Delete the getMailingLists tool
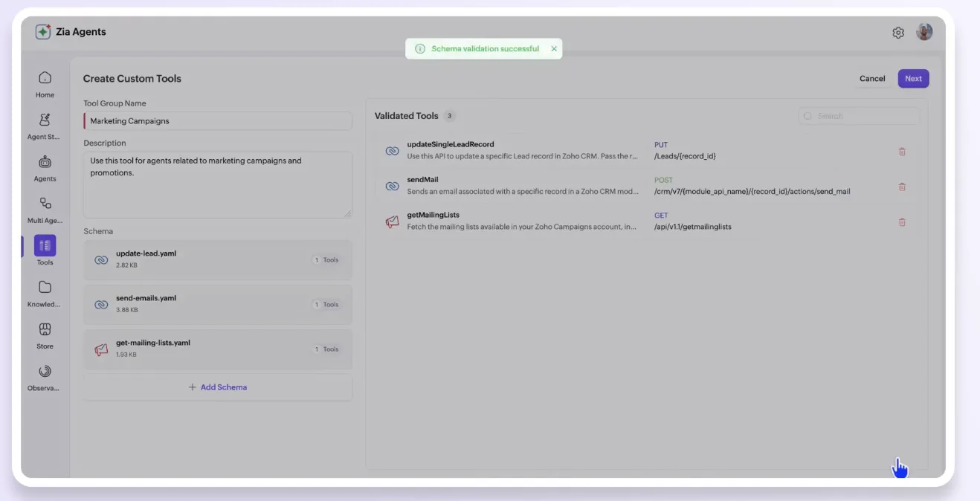The width and height of the screenshot is (980, 501). pyautogui.click(x=902, y=222)
